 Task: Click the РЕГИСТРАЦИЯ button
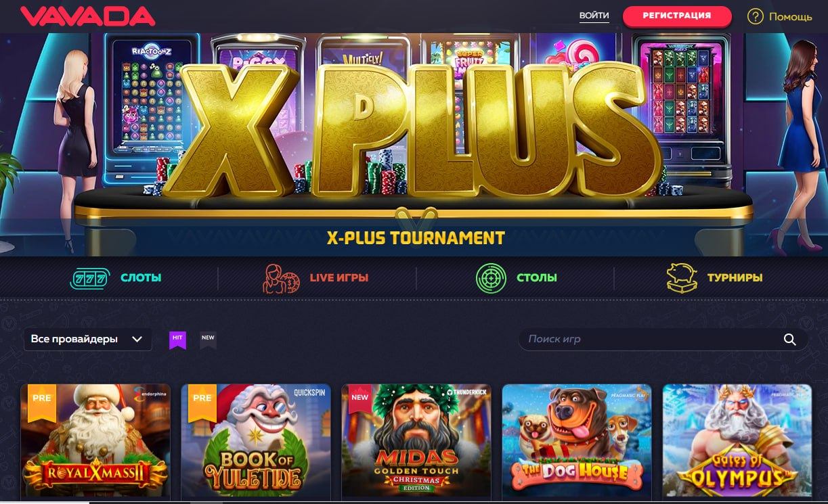pos(677,16)
